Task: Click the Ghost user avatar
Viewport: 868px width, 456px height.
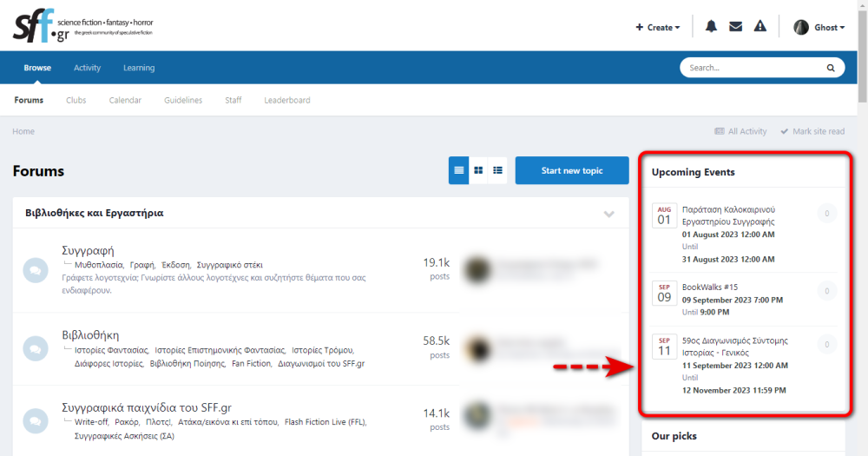Action: tap(801, 27)
